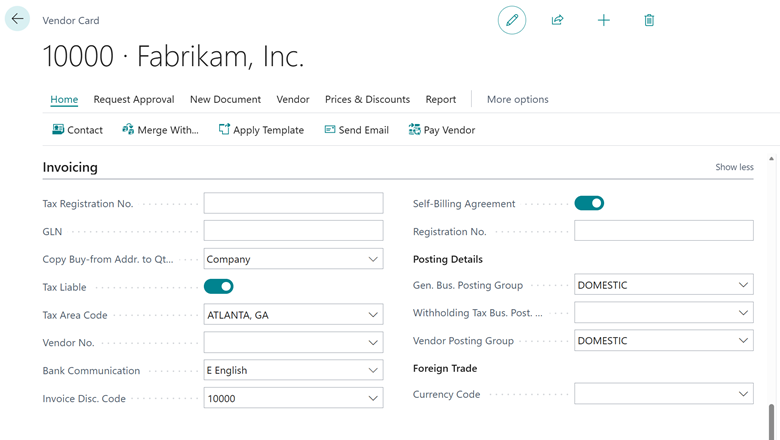Image resolution: width=780 pixels, height=440 pixels.
Task: Expand Bank Communication dropdown arrow
Action: click(373, 370)
